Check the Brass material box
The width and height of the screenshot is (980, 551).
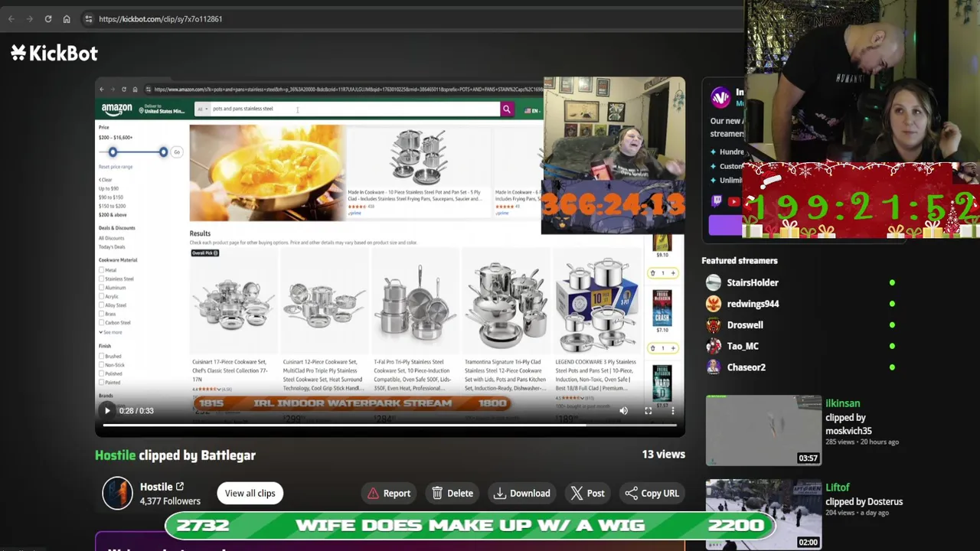pyautogui.click(x=101, y=314)
